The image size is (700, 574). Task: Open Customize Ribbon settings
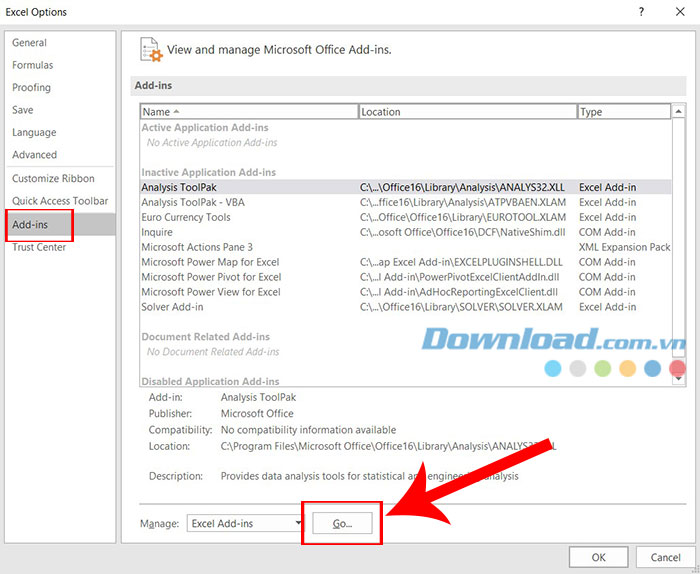point(53,178)
